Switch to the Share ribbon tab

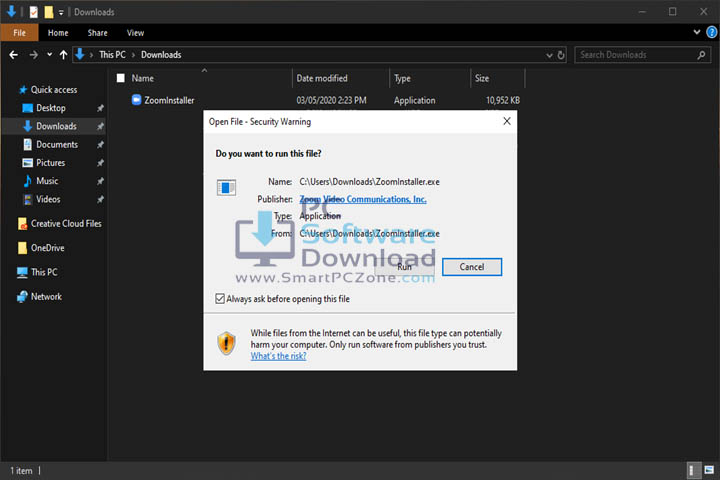pyautogui.click(x=97, y=33)
